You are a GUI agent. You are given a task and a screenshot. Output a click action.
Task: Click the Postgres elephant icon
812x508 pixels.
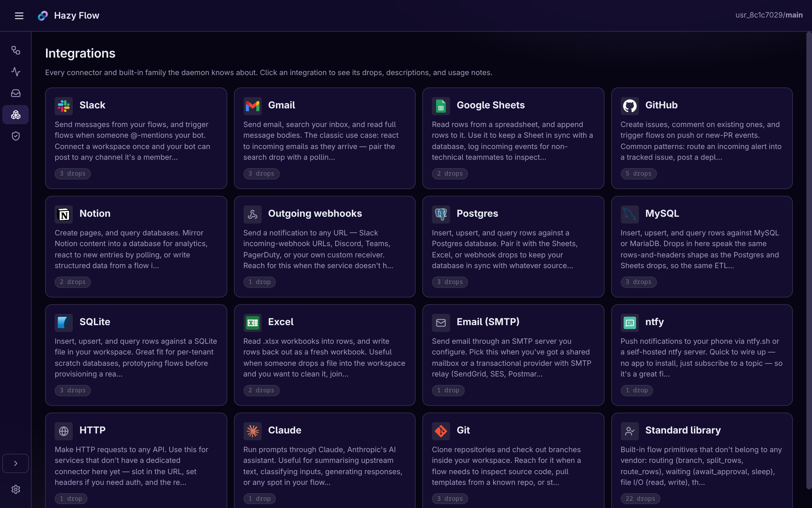point(441,214)
